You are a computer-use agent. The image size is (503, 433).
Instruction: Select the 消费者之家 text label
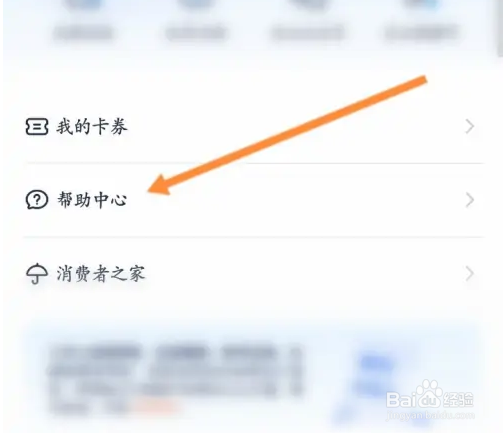click(101, 274)
